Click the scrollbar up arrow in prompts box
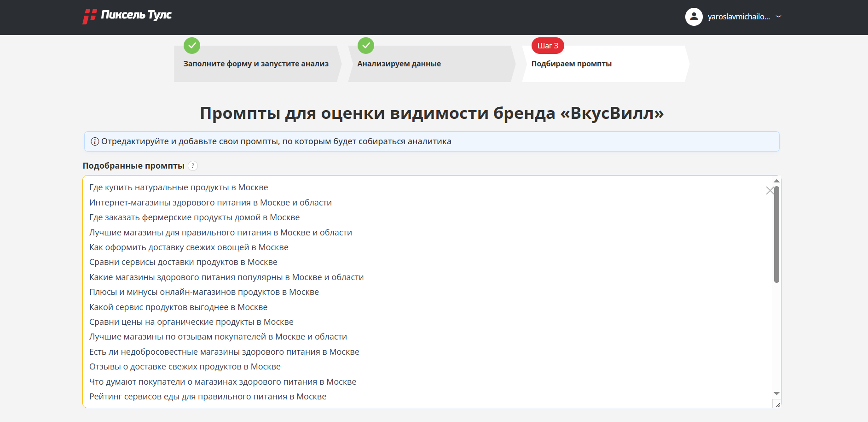The height and width of the screenshot is (422, 868). 776,181
